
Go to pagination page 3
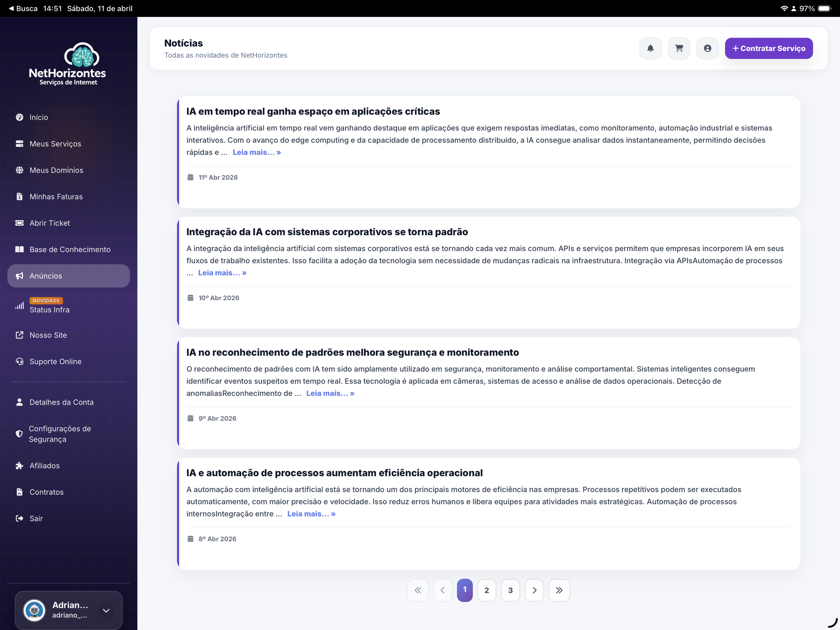[510, 590]
